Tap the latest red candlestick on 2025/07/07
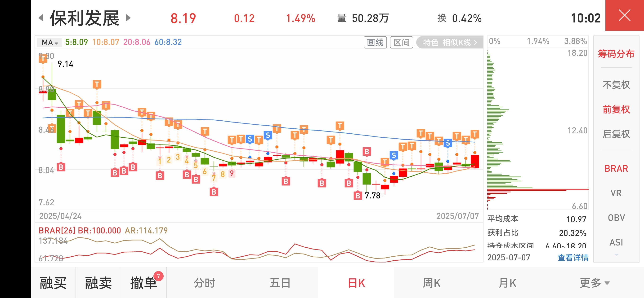644x298 pixels. (x=475, y=162)
